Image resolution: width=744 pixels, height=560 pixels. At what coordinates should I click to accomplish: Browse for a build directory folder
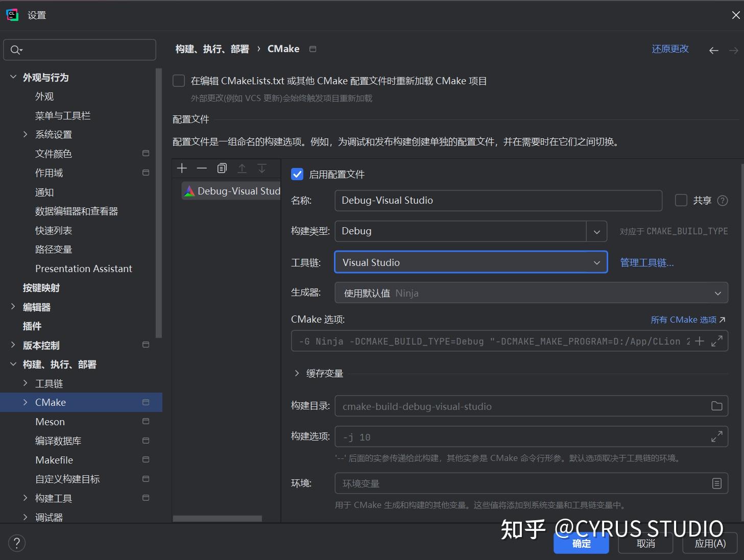click(x=717, y=405)
